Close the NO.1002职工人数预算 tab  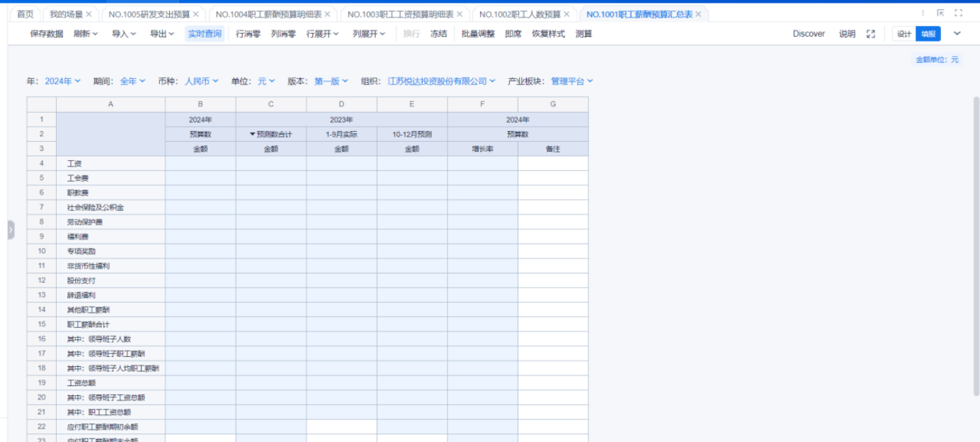pos(566,14)
